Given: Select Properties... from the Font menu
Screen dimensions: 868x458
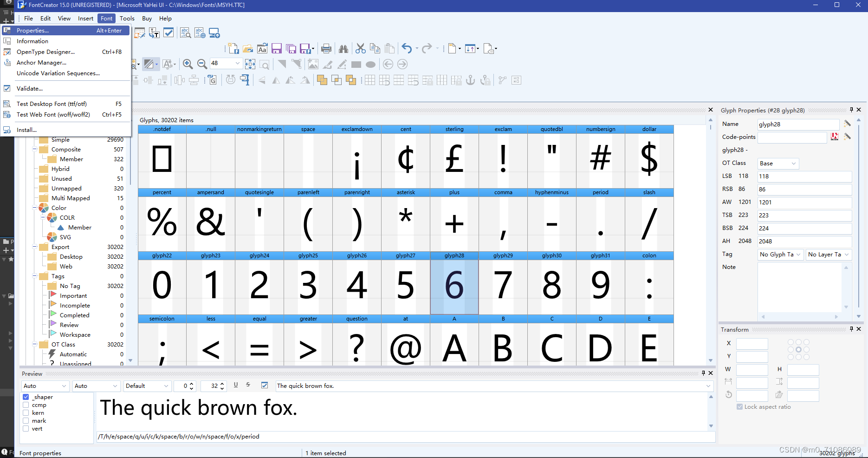Looking at the screenshot, I should 32,31.
